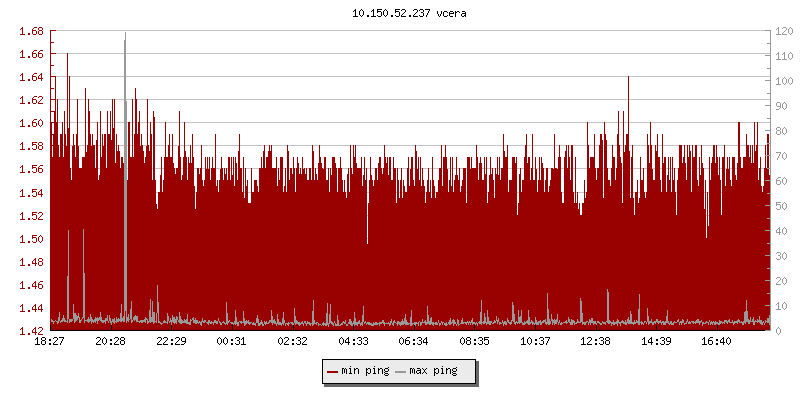This screenshot has height=400, width=800.
Task: Click the 0 label on right axis
Action: coord(777,331)
